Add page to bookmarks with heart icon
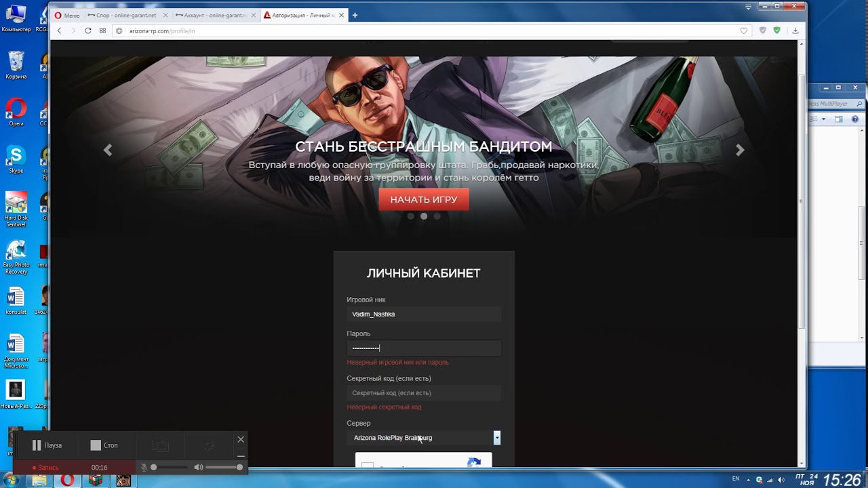The height and width of the screenshot is (488, 868). pyautogui.click(x=744, y=30)
